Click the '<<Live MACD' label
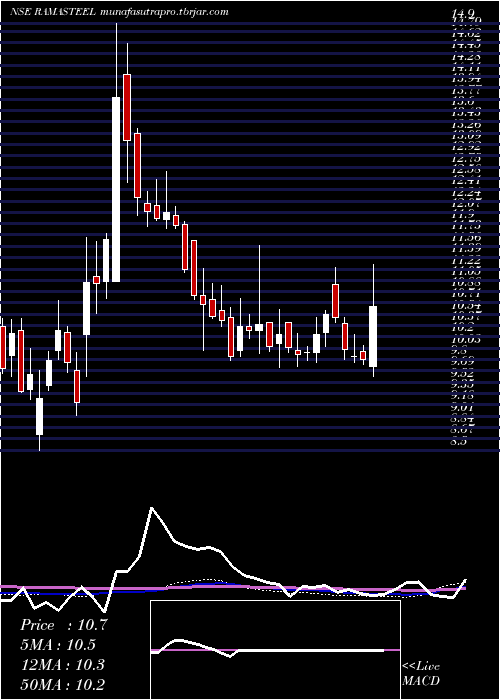 [421, 674]
